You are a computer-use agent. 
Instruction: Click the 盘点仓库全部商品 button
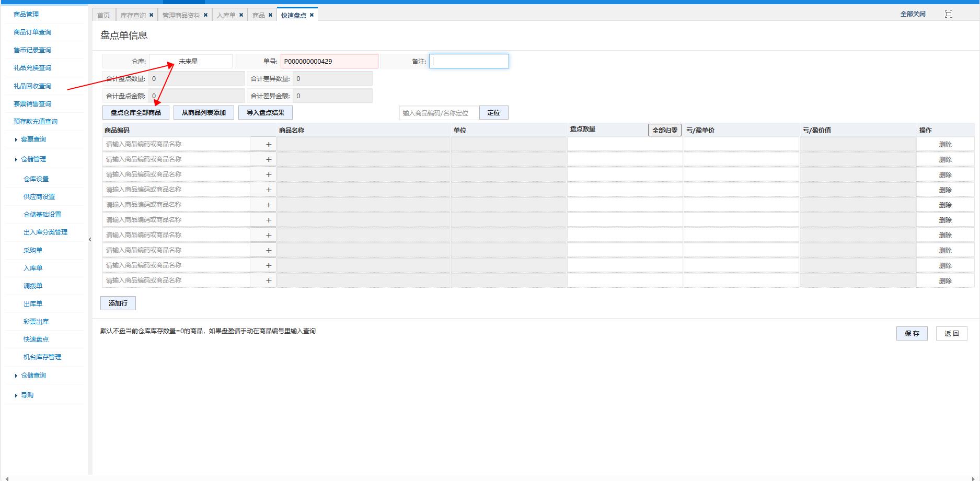[136, 113]
